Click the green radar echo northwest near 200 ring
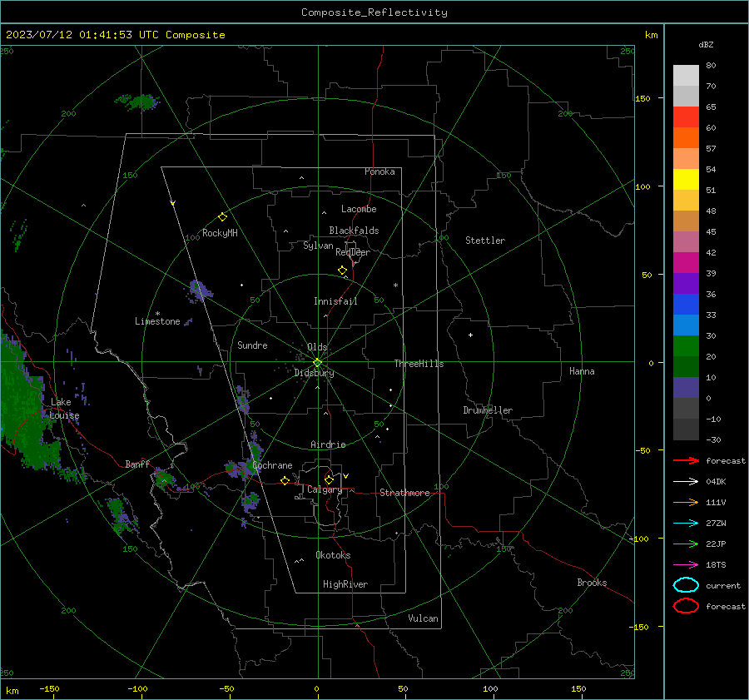This screenshot has width=749, height=700. tap(138, 102)
